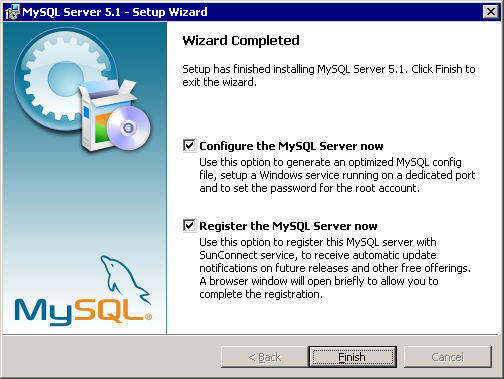This screenshot has width=504, height=379.
Task: Close the Setup Wizard with the X button
Action: (x=491, y=12)
